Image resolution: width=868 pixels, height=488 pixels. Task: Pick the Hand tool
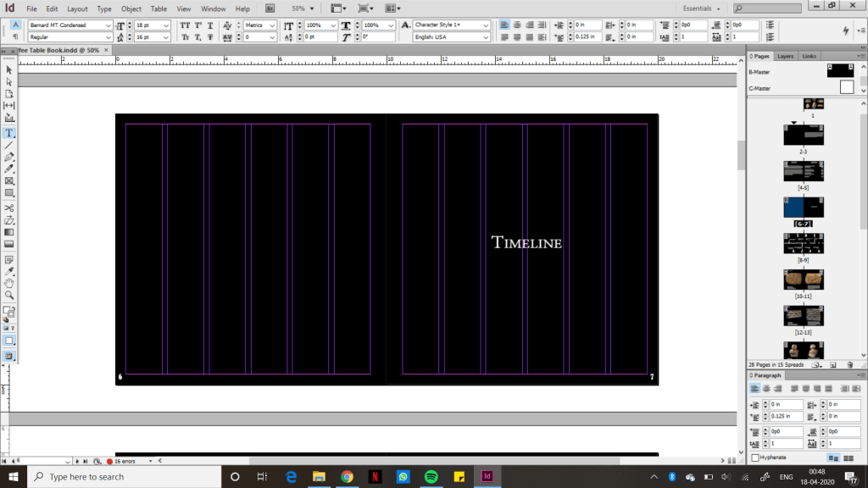pyautogui.click(x=9, y=283)
